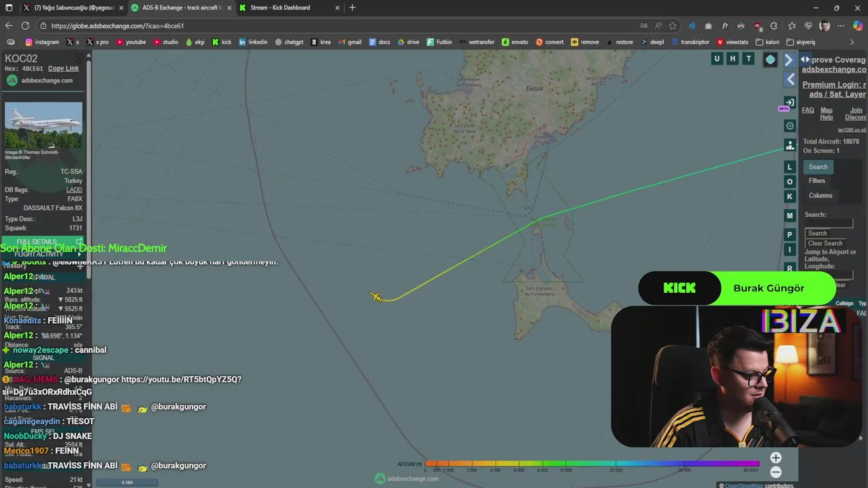The height and width of the screenshot is (488, 868).
Task: Click the sidebar Search button below the input
Action: [x=817, y=233]
